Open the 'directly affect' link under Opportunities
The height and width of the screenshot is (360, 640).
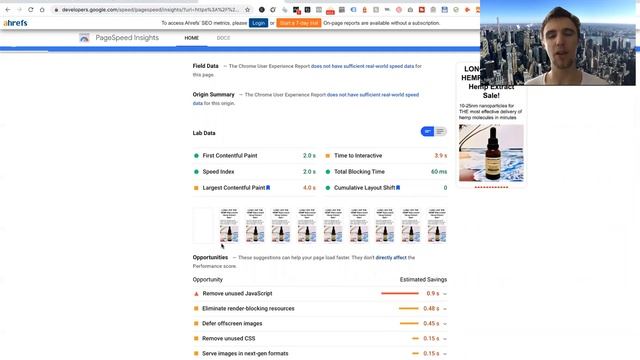click(391, 258)
